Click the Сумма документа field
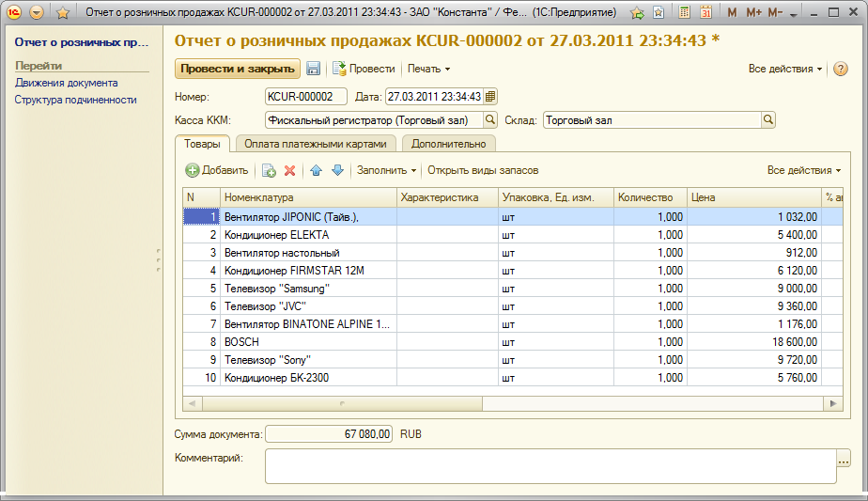This screenshot has width=868, height=501. coord(329,434)
